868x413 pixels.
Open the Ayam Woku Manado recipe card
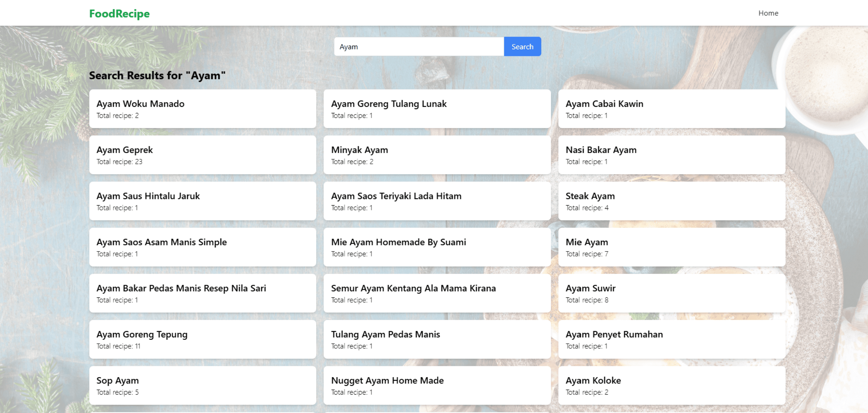(x=202, y=109)
